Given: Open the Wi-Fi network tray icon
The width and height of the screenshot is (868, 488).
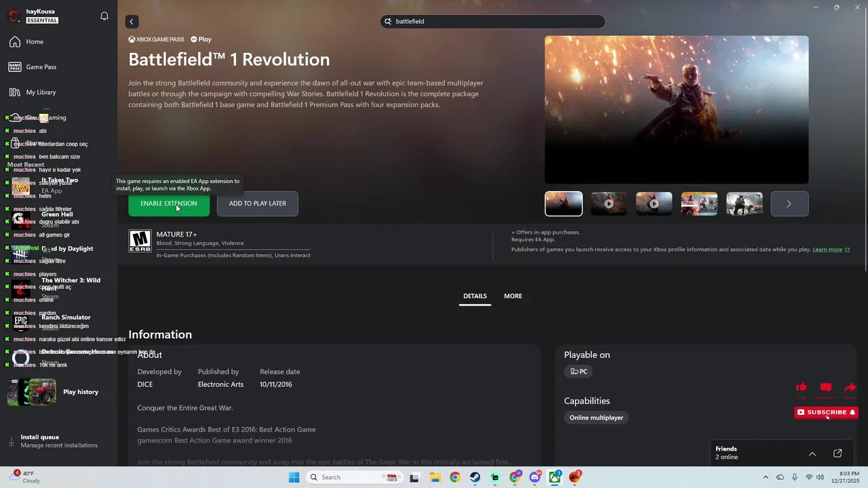Looking at the screenshot, I should tap(808, 477).
